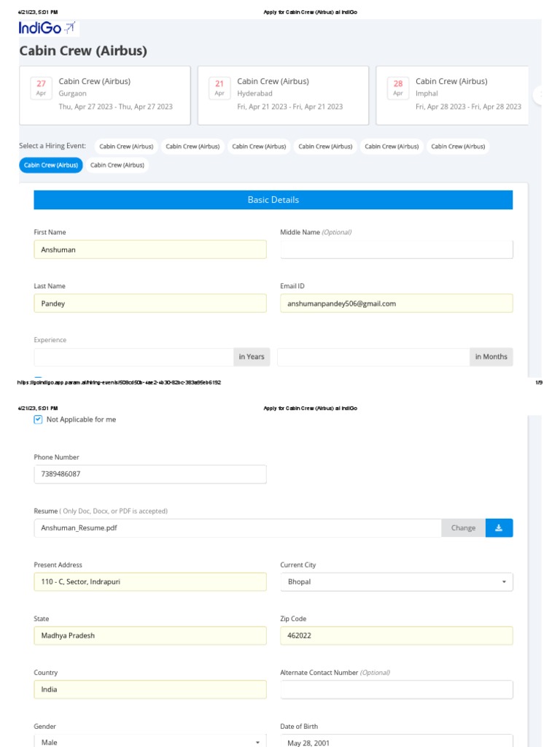Select the unselected Cabin Crew pill in second row

pyautogui.click(x=117, y=166)
